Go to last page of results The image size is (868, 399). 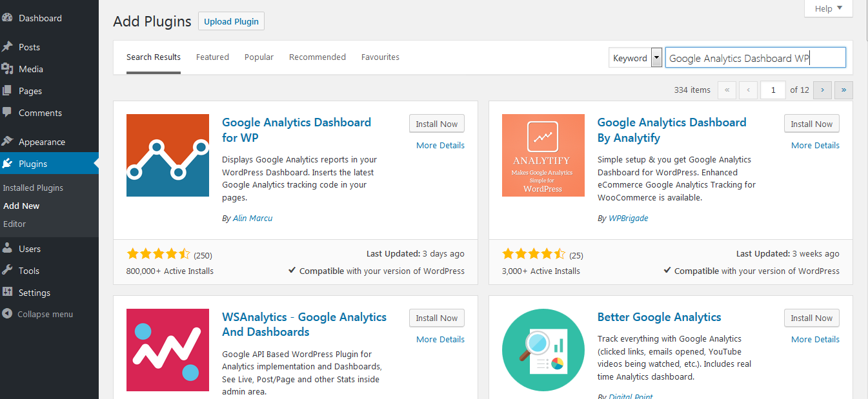843,90
